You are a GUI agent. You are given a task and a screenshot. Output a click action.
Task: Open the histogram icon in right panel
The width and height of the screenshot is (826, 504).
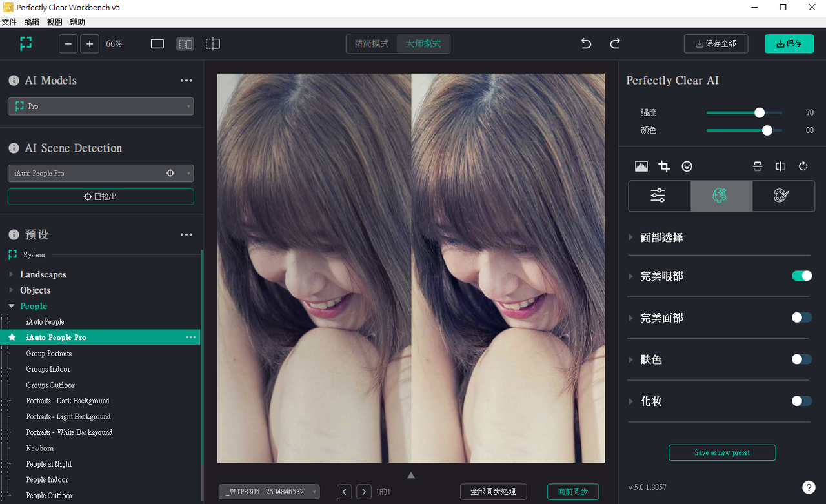point(641,166)
